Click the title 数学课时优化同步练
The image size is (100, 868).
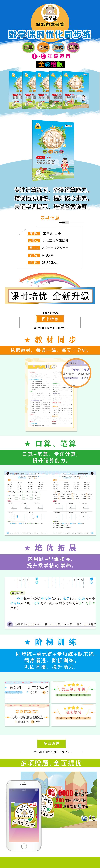coord(50,34)
